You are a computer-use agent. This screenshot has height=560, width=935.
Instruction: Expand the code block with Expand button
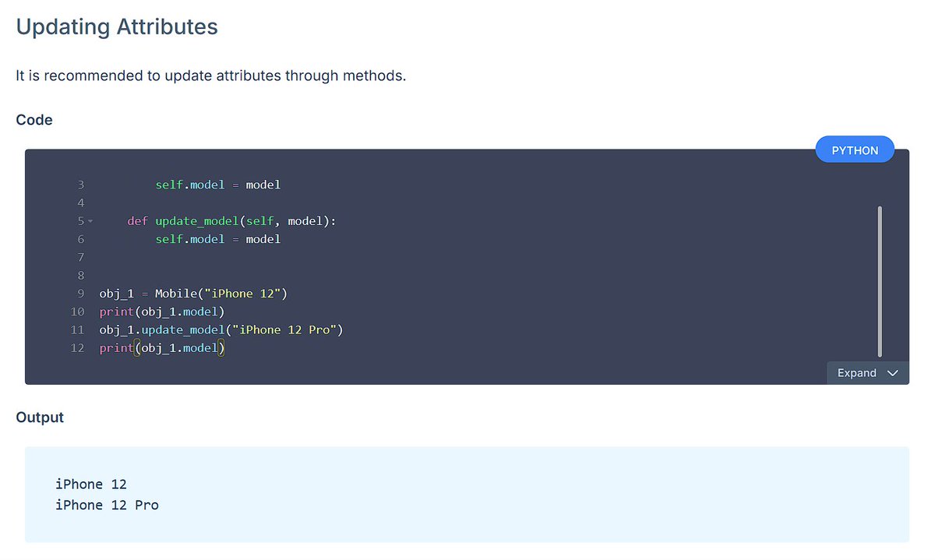(x=868, y=373)
